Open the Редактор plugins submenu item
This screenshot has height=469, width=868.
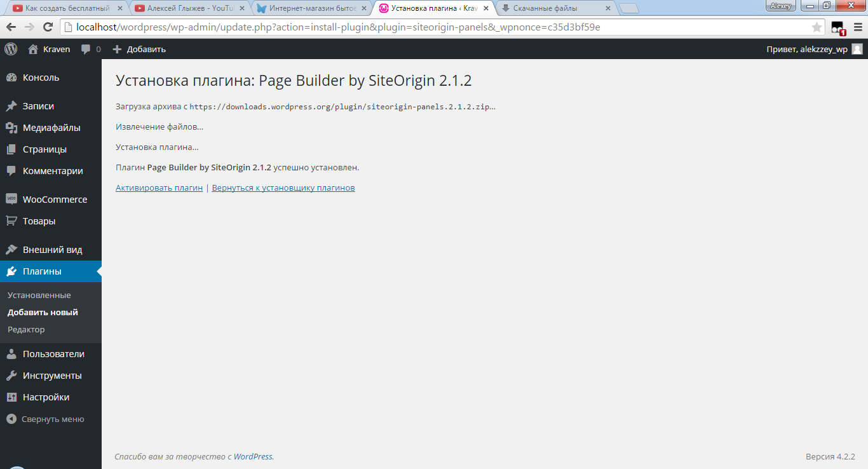[26, 330]
